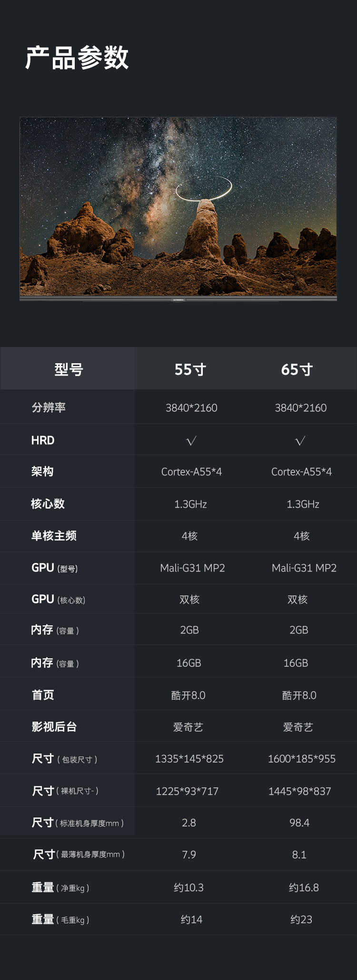Click the 1445*98*837 bare size value

point(299,791)
